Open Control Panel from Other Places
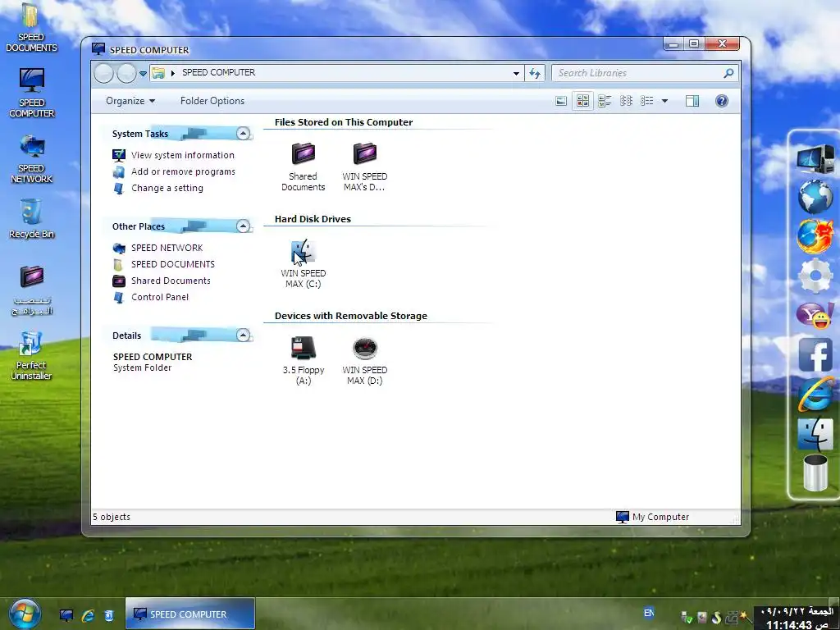The image size is (840, 630). [160, 297]
